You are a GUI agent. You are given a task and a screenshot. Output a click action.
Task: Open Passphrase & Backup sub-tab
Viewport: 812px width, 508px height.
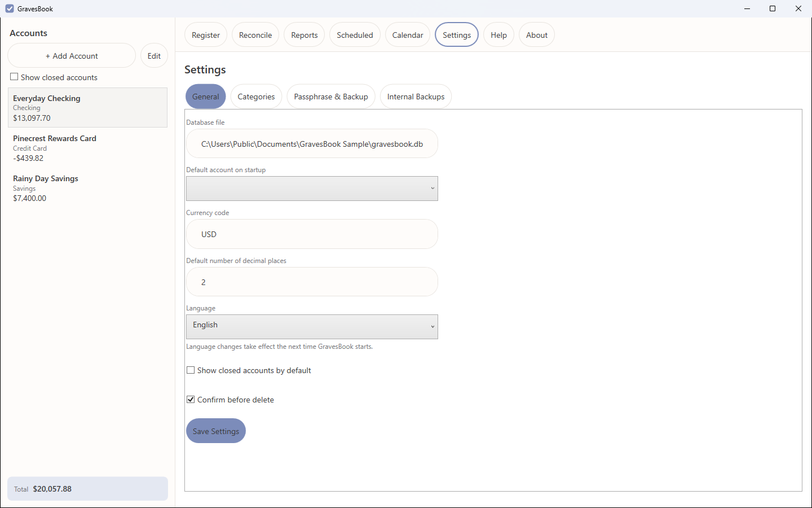(x=331, y=97)
